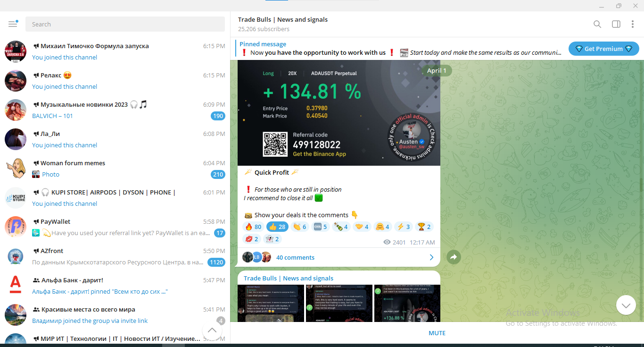Open Trade Bulls channel header title
644x347 pixels.
click(x=283, y=19)
